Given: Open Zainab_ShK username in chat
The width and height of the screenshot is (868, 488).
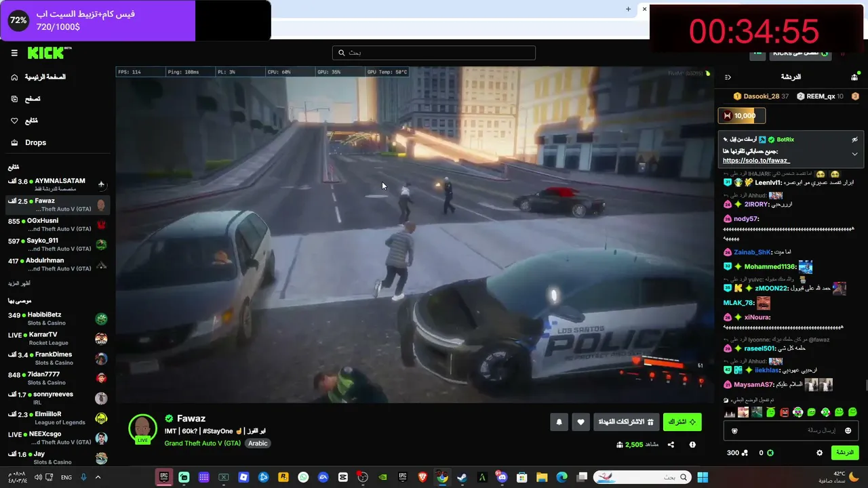Looking at the screenshot, I should click(x=751, y=252).
